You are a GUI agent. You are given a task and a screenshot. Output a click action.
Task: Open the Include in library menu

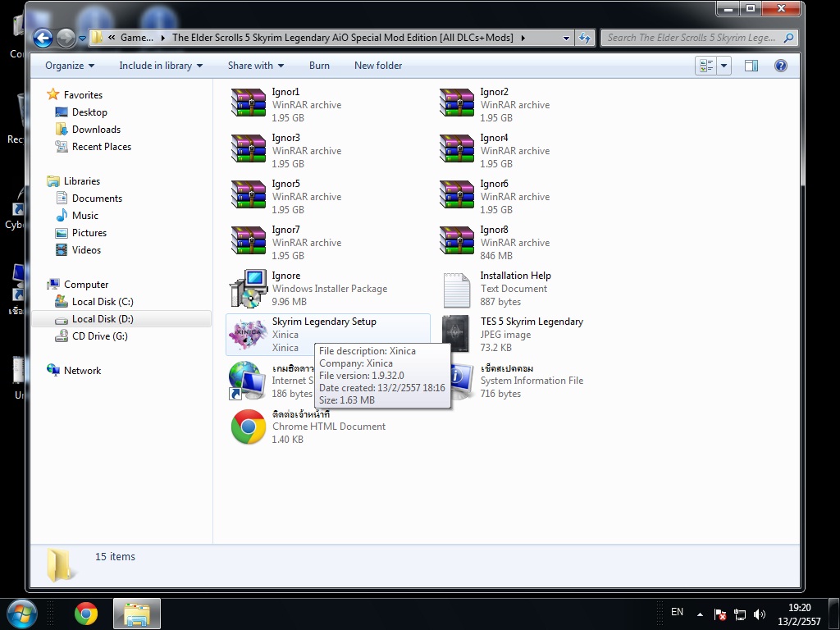coord(161,66)
